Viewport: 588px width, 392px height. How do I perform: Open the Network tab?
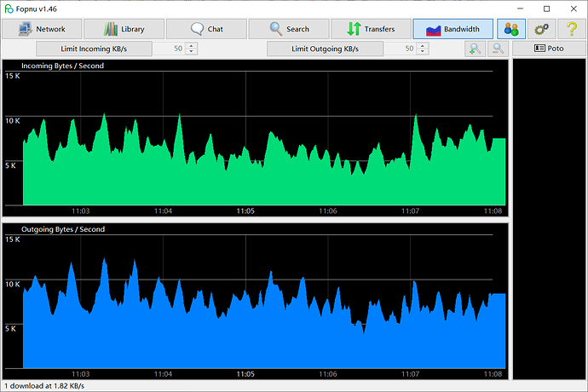42,29
